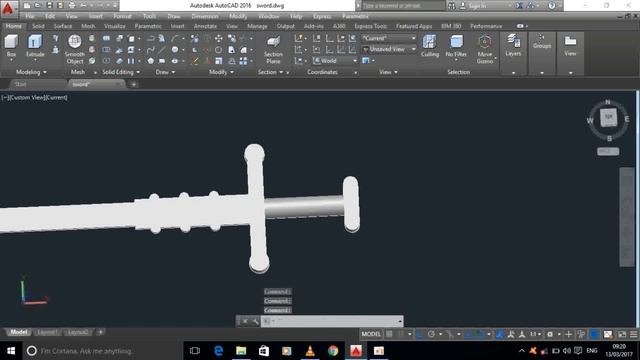Open the Groups panel button
Screen dimensions: 640x360
(x=542, y=41)
